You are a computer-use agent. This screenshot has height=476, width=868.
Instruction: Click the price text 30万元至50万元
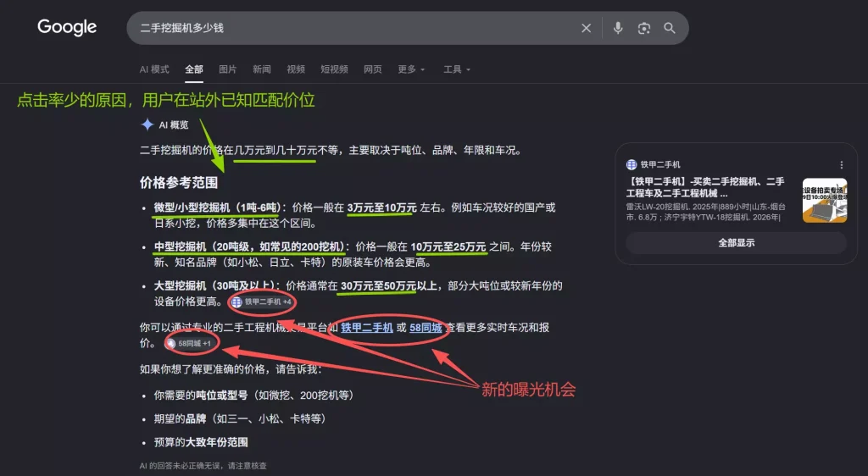pos(378,285)
